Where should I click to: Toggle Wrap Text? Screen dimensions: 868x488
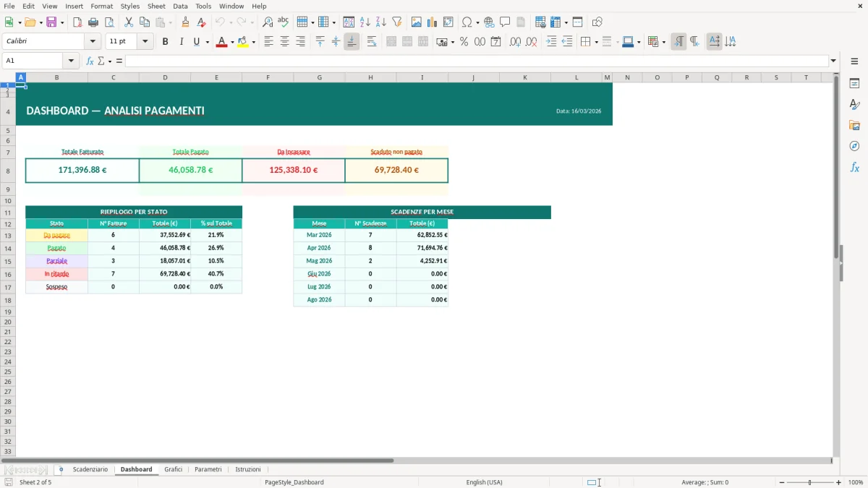[x=372, y=42]
